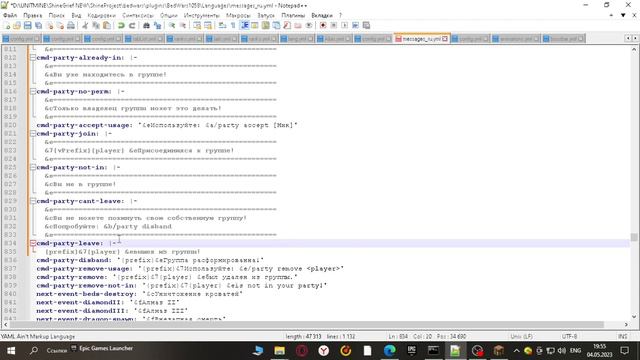Open the Поиск menu

coord(57,15)
